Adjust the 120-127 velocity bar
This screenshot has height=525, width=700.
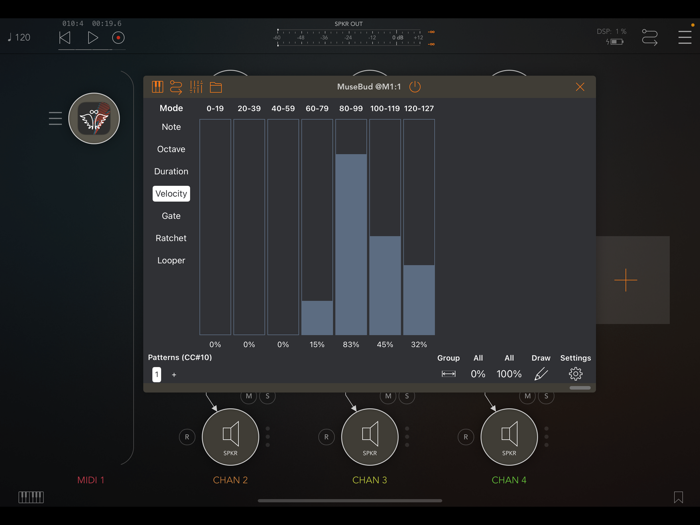pos(419,227)
